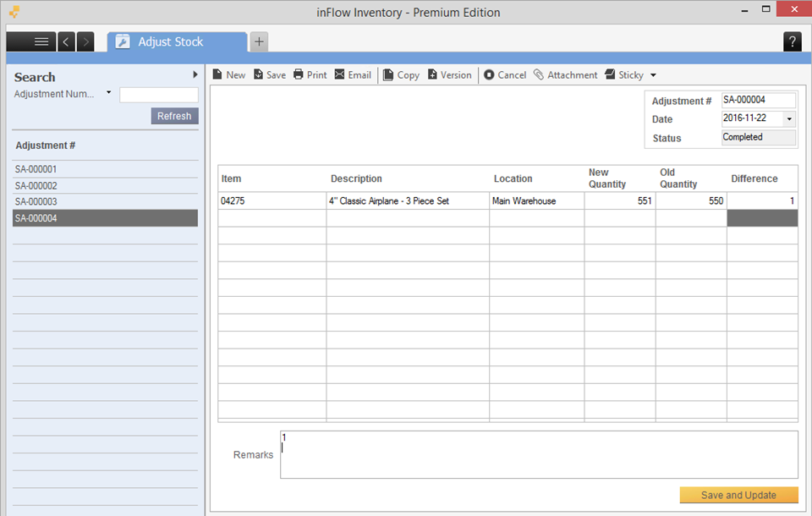Save the current adjustment from toolbar

(270, 75)
